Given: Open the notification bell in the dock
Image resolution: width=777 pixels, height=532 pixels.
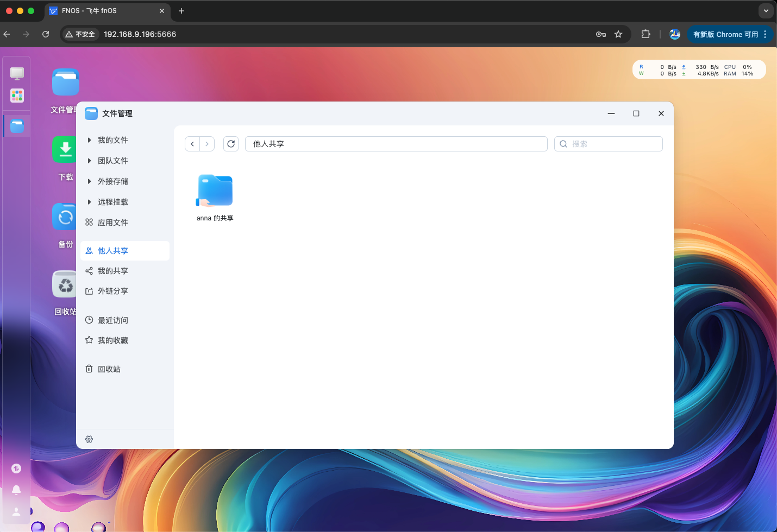Looking at the screenshot, I should click(x=16, y=490).
